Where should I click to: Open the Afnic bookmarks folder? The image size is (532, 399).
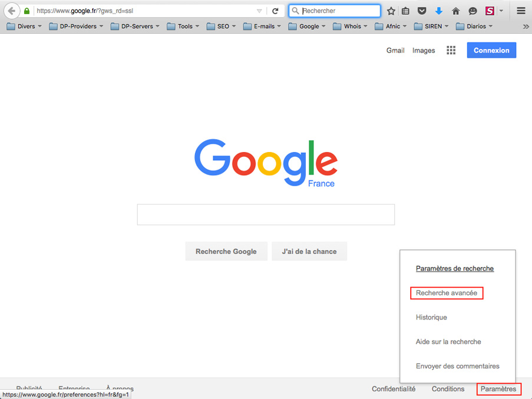[391, 26]
